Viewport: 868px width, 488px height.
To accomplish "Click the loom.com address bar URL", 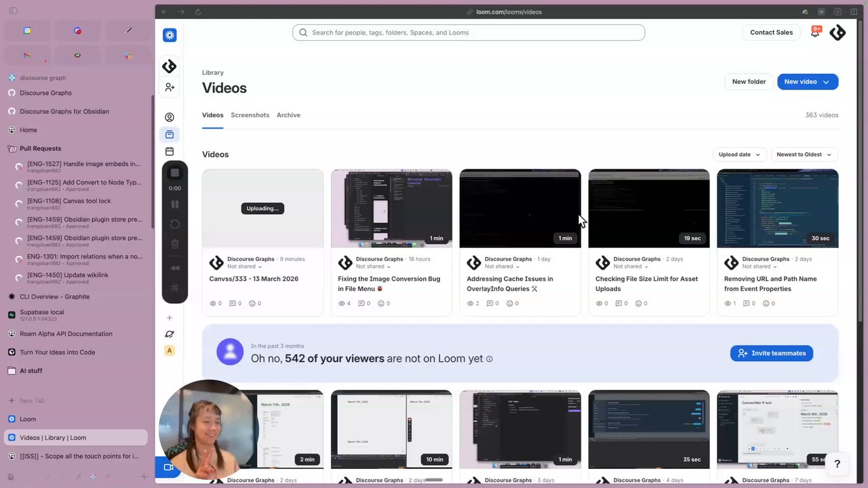I will [x=509, y=12].
